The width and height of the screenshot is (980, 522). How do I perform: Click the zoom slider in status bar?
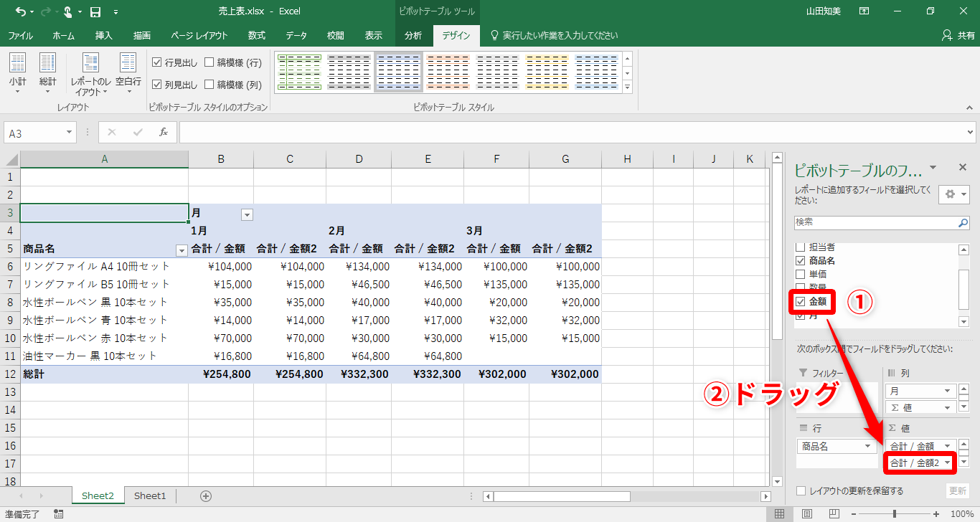coord(895,514)
